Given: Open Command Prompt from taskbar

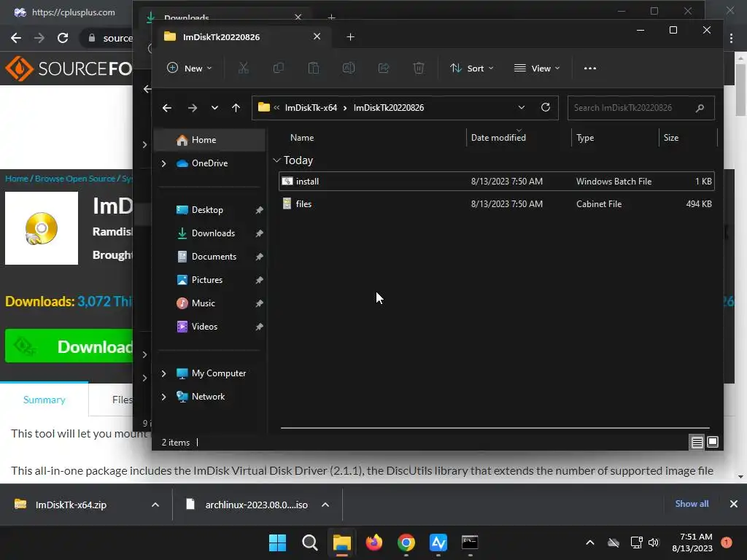Looking at the screenshot, I should pos(471,542).
